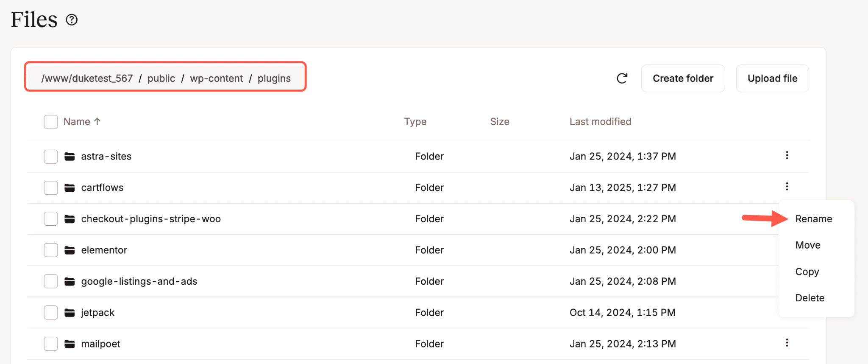Open the astra-sites folder name
The height and width of the screenshot is (364, 868).
click(x=106, y=157)
